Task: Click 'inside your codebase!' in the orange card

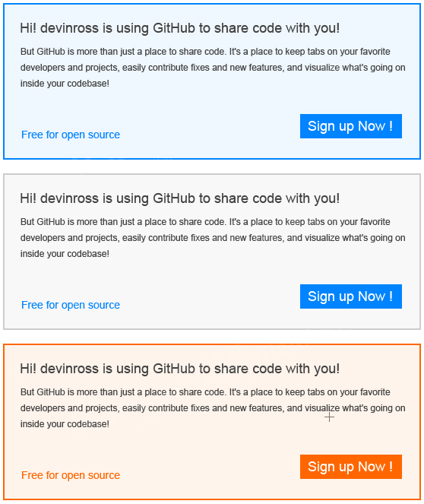Action: point(65,424)
